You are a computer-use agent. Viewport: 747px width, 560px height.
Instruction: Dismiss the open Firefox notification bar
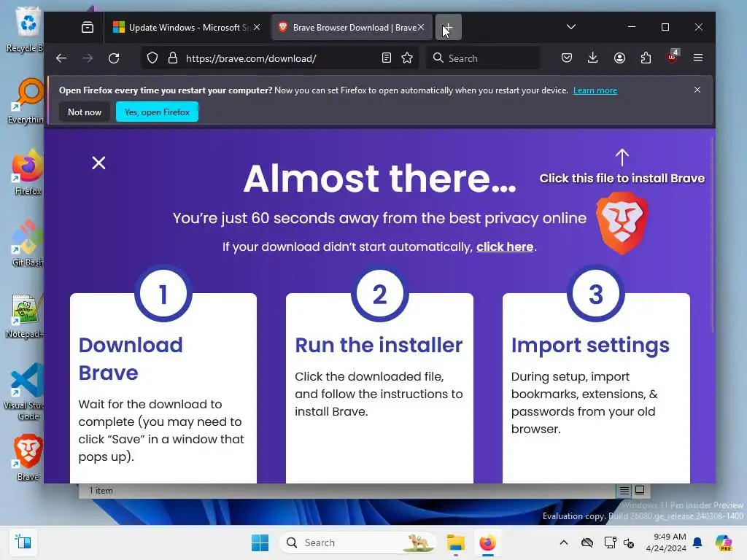tap(697, 90)
